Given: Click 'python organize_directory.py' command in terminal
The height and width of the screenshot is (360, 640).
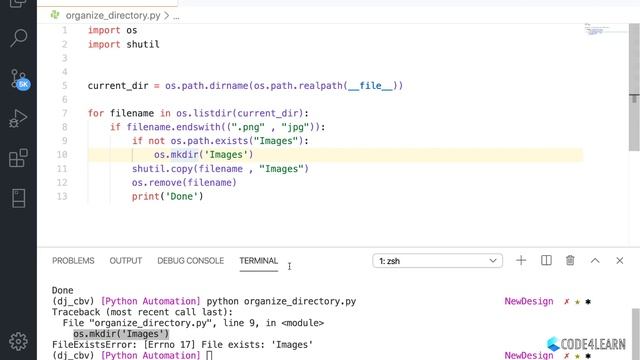Looking at the screenshot, I should tap(281, 301).
